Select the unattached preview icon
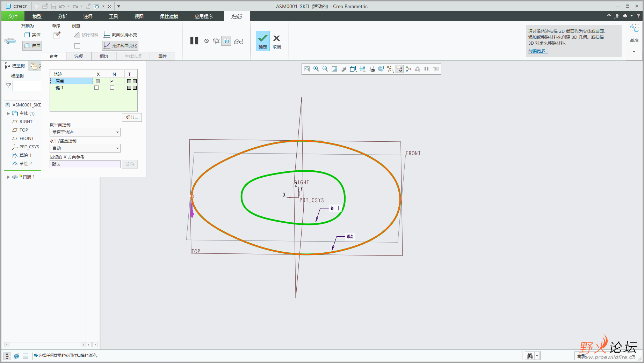This screenshot has width=644, height=363. 216,41
